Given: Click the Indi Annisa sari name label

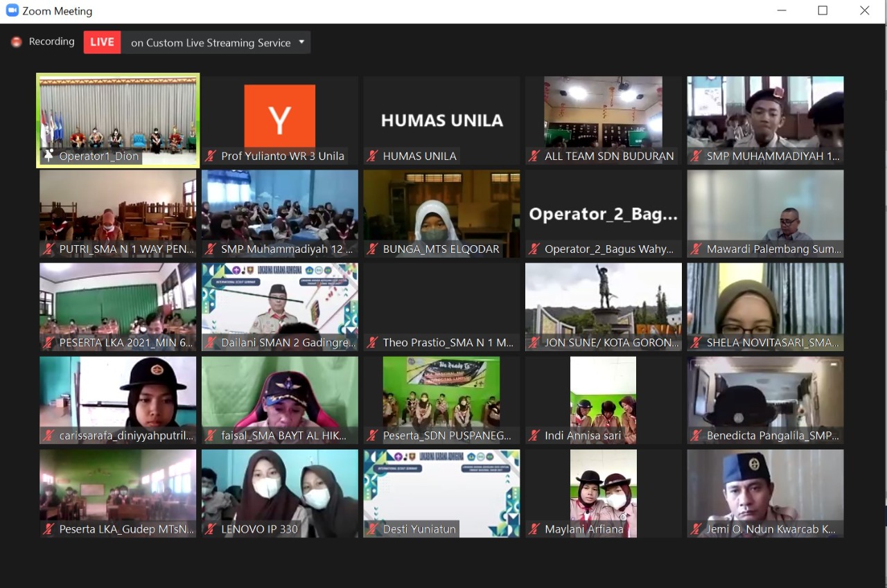Looking at the screenshot, I should [583, 436].
